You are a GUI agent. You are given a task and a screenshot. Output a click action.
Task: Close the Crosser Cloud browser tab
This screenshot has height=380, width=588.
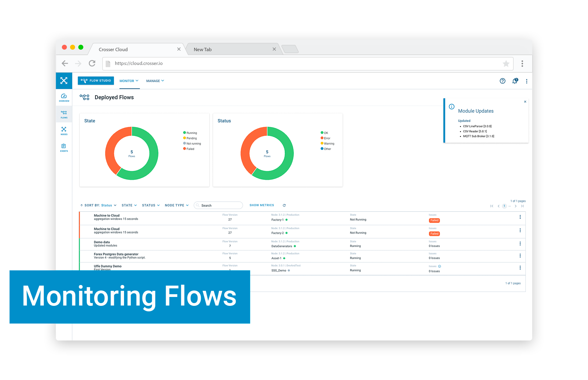pyautogui.click(x=179, y=49)
